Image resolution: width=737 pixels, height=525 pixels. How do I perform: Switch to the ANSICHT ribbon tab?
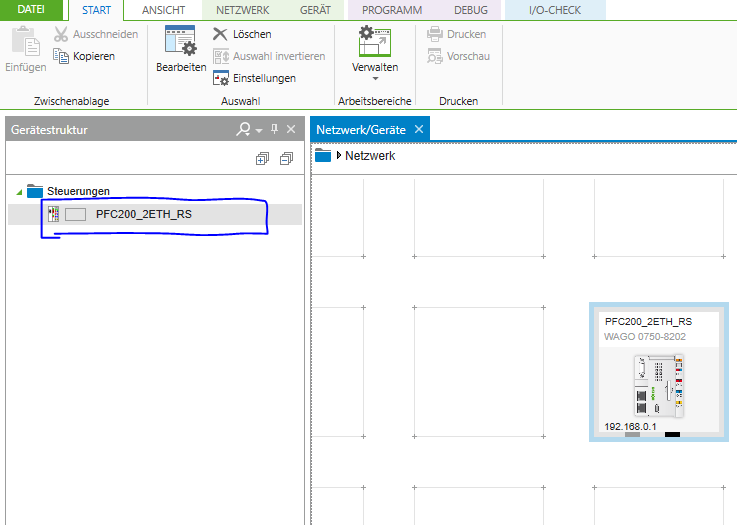(163, 10)
